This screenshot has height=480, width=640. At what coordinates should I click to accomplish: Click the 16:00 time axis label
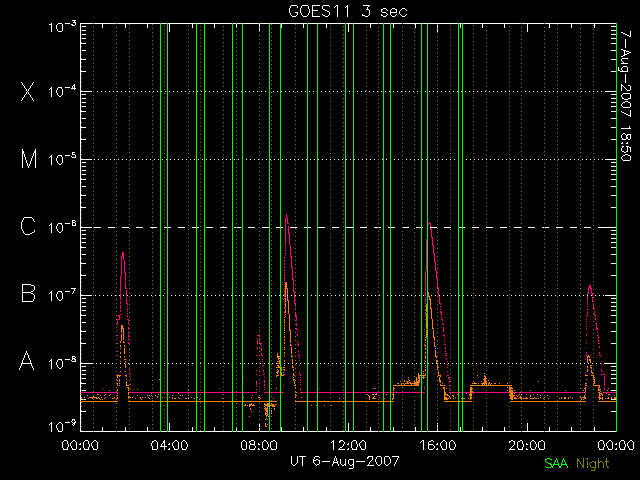[438, 445]
